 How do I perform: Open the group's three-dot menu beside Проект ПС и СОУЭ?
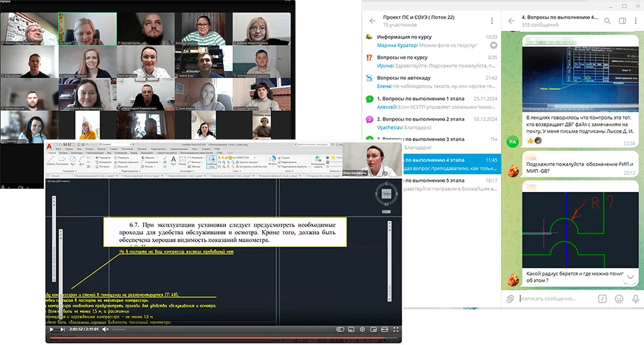tap(491, 21)
